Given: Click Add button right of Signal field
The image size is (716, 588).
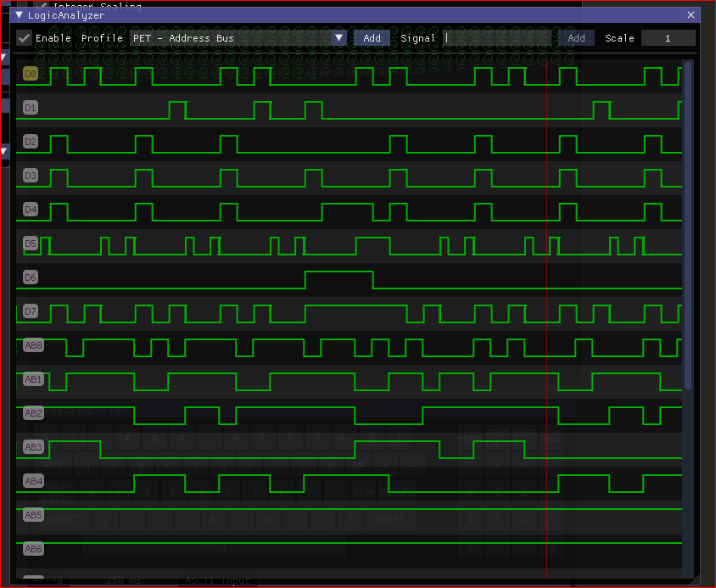Looking at the screenshot, I should [576, 38].
